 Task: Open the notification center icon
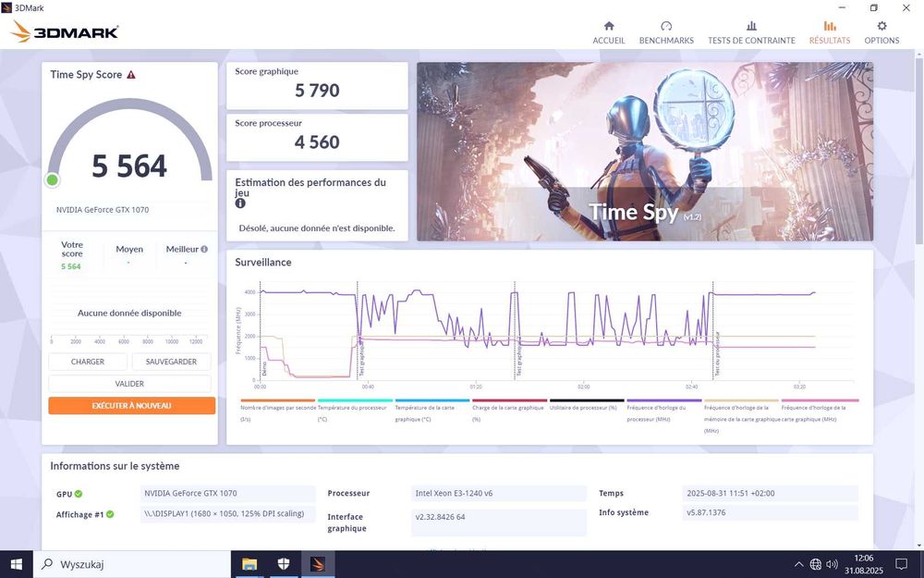901,564
